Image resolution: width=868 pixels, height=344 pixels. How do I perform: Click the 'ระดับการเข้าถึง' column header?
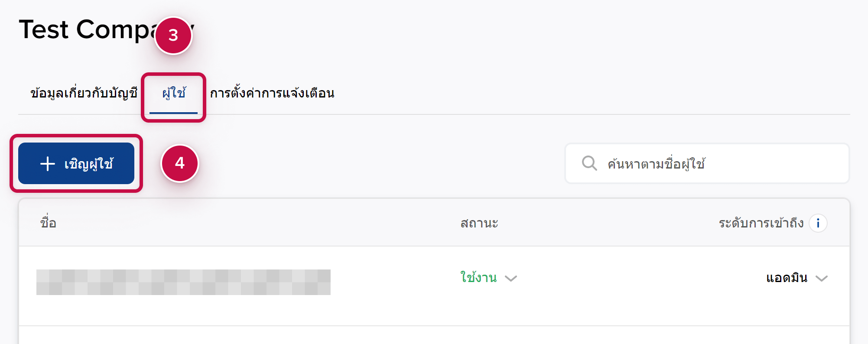(761, 223)
